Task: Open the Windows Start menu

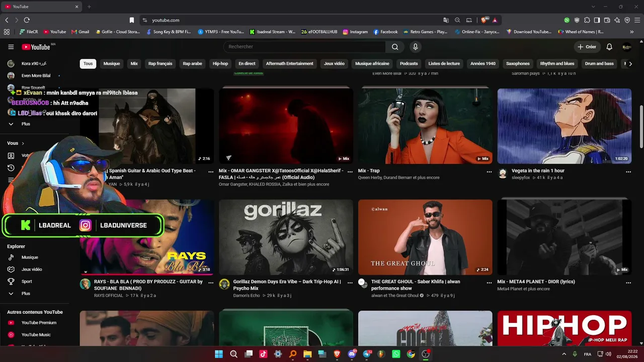Action: click(219, 354)
